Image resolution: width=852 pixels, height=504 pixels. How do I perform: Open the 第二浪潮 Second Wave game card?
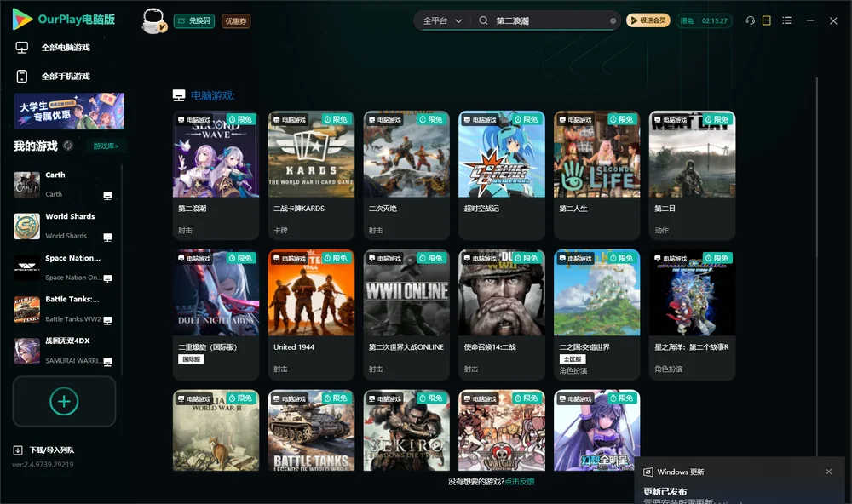[x=216, y=175]
